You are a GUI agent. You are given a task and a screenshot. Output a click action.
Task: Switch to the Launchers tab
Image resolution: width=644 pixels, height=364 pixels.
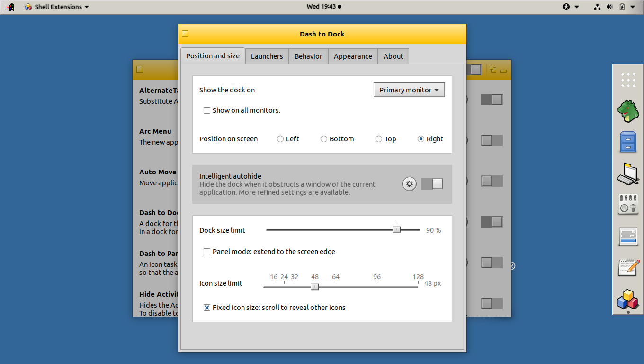[x=267, y=56]
